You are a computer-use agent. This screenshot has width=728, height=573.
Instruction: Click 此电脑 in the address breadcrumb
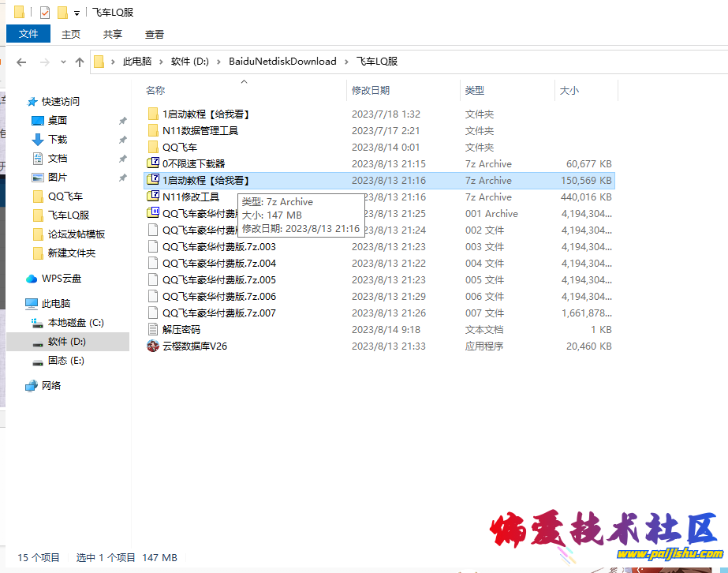click(x=137, y=62)
